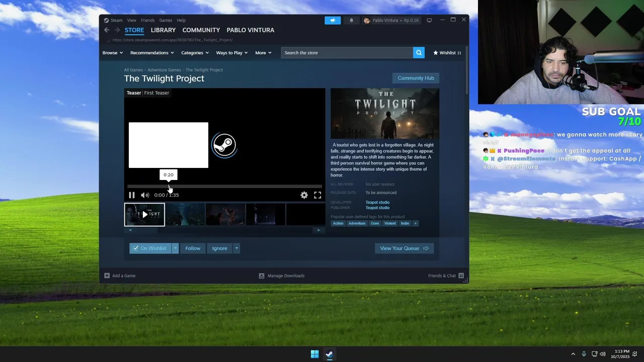Select the second screenshot thumbnail
This screenshot has width=644, height=362.
185,215
